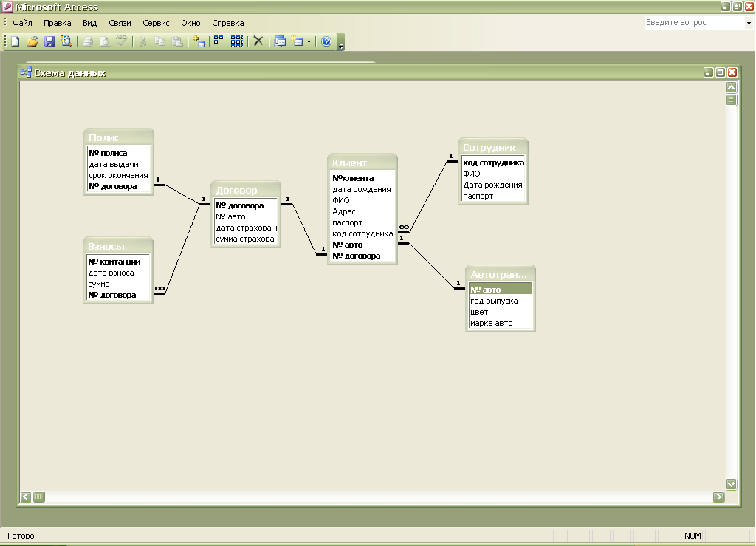Open the Database window icon

tap(280, 41)
